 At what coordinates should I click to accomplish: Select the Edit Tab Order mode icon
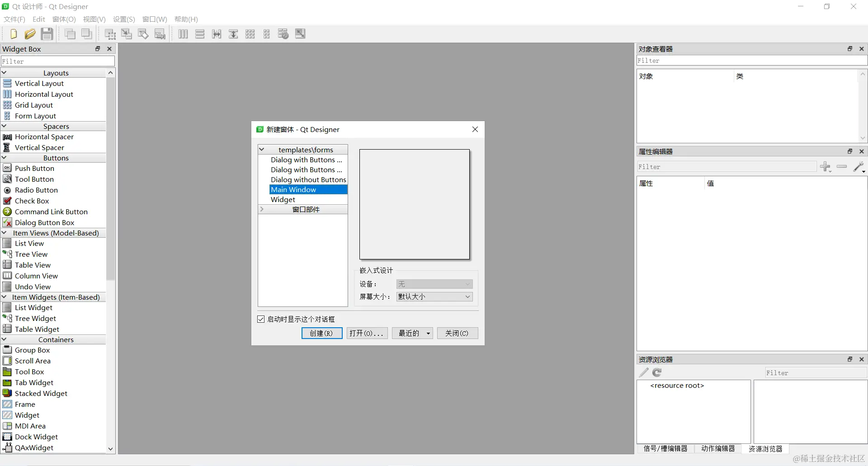pyautogui.click(x=160, y=34)
